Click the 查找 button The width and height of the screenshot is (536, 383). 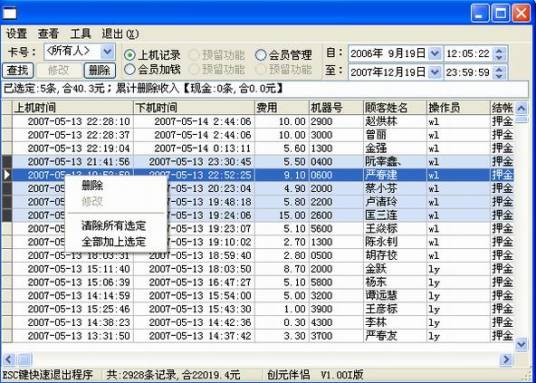click(18, 70)
